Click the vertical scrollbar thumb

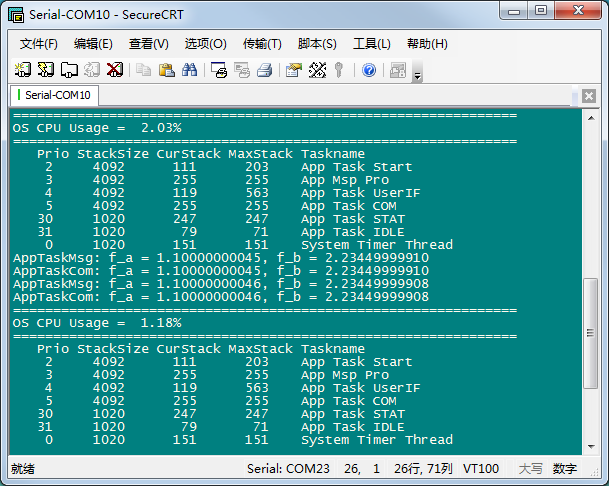point(591,333)
